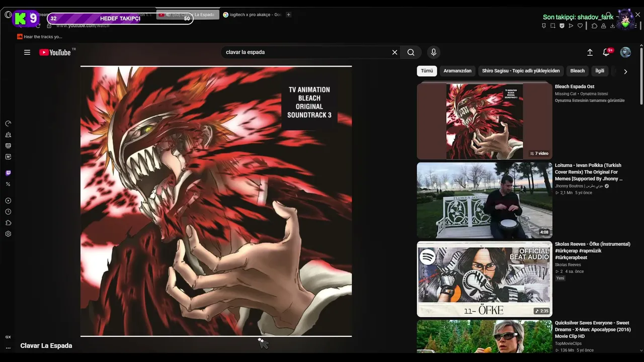Start voice search with the microphone

pyautogui.click(x=434, y=52)
